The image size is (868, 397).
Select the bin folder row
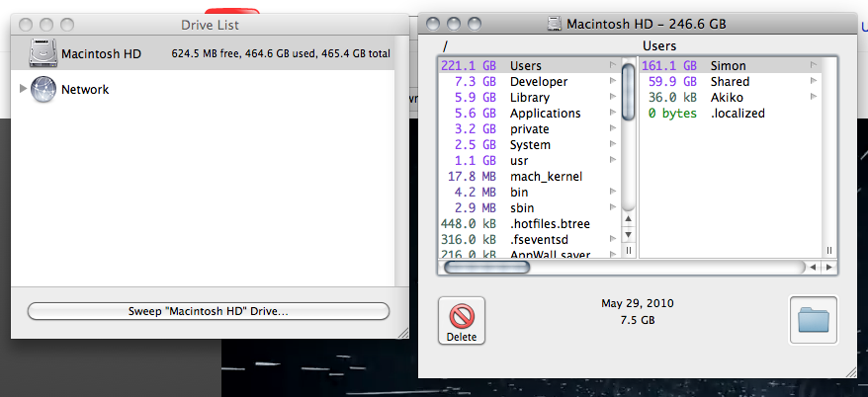coord(530,193)
